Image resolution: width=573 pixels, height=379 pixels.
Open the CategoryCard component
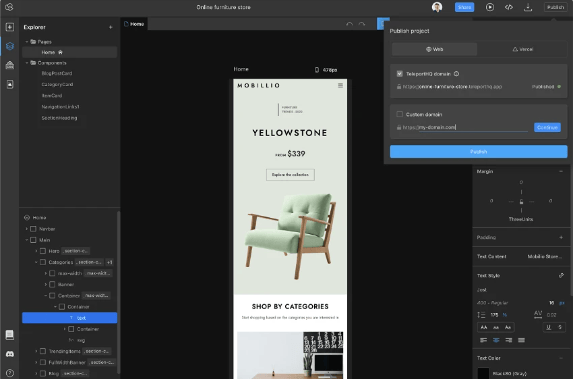[x=57, y=84]
